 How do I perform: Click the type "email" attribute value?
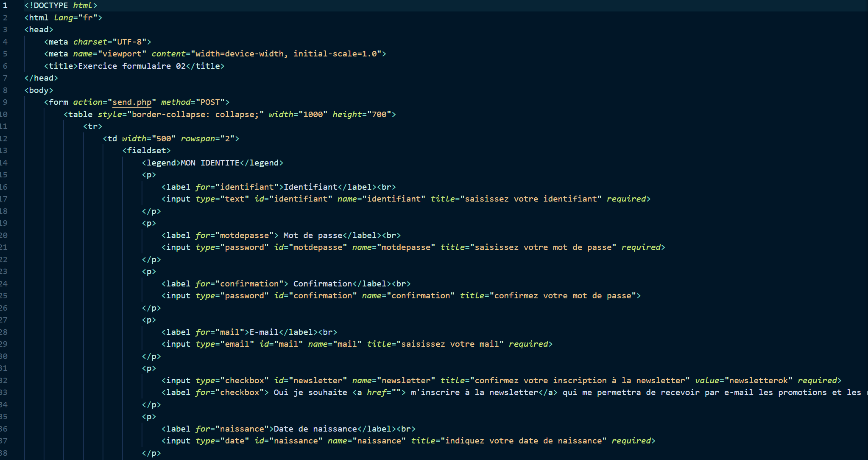tap(237, 344)
